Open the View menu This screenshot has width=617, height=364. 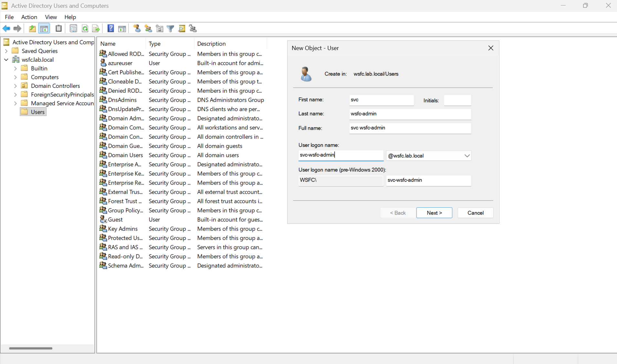pos(51,17)
